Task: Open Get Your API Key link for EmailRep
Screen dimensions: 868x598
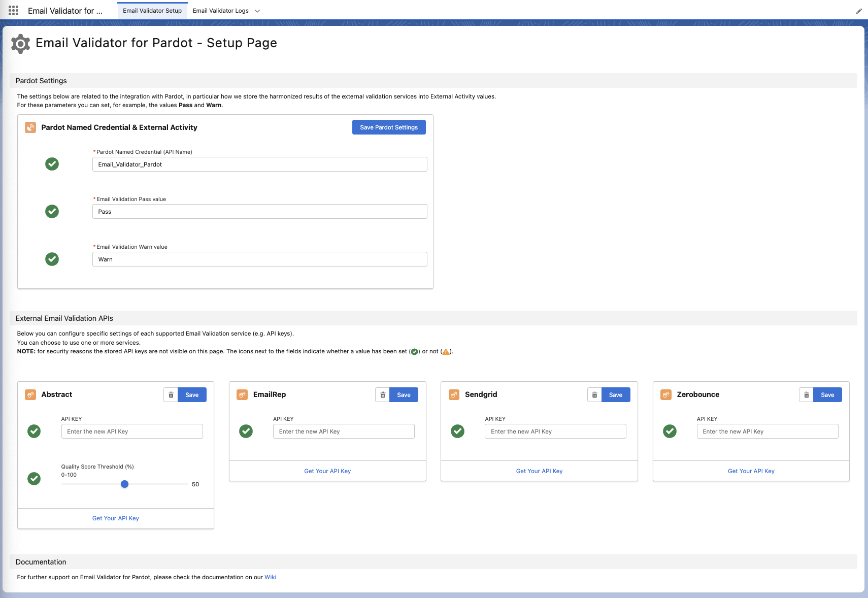Action: point(327,471)
